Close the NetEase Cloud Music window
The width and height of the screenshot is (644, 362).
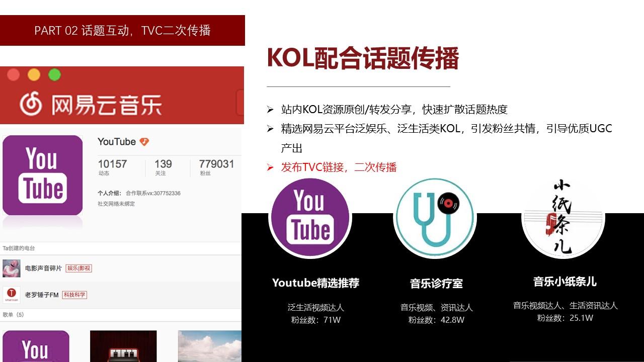[14, 75]
